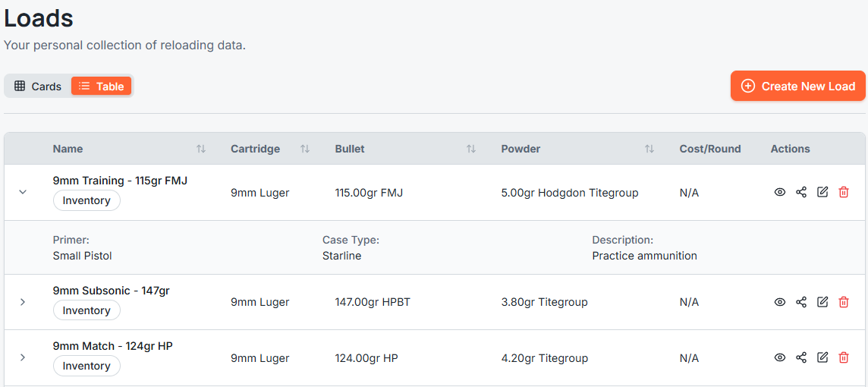Image resolution: width=868 pixels, height=387 pixels.
Task: Delete the 9mm Training - 115gr FMJ load
Action: (x=844, y=193)
